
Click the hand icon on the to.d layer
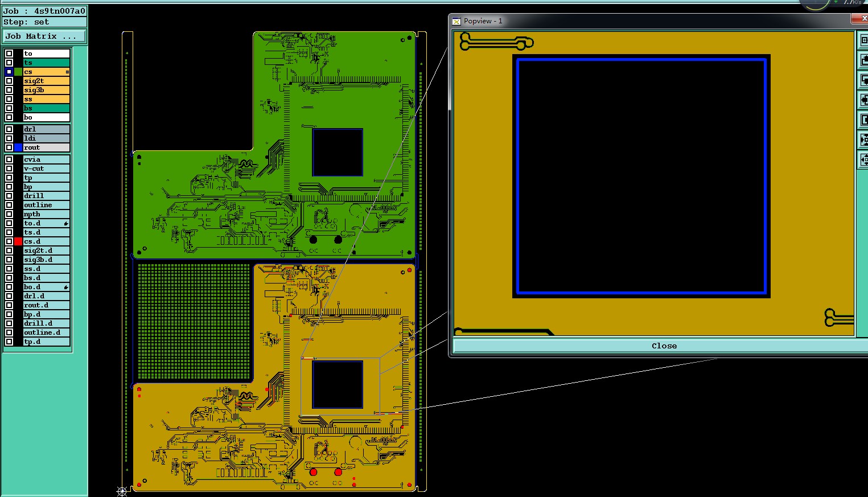click(x=66, y=223)
